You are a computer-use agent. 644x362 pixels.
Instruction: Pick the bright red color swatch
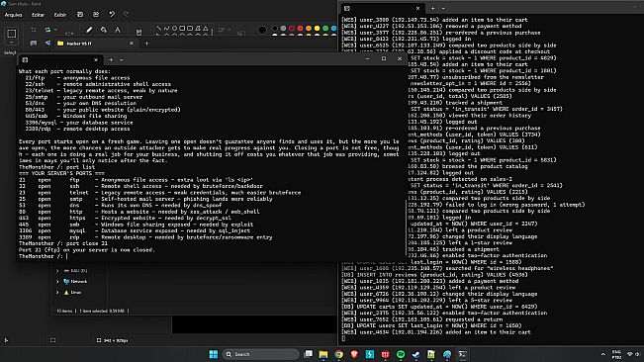[x=300, y=29]
